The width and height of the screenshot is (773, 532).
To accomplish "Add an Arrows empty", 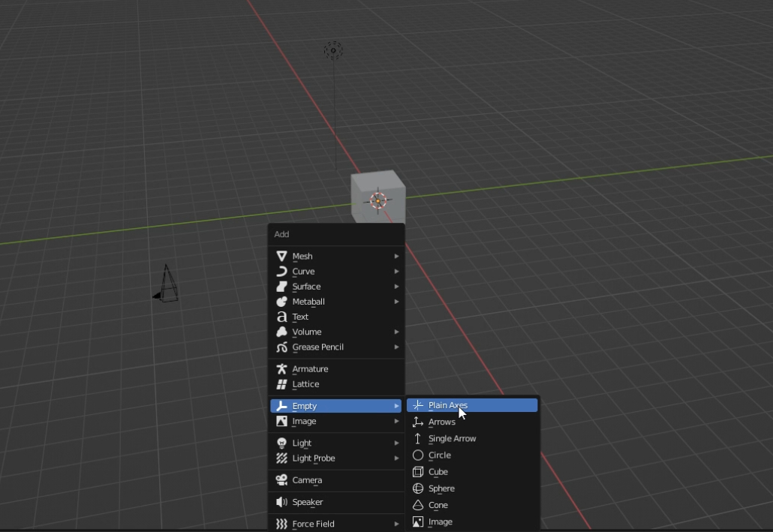I will pos(472,422).
